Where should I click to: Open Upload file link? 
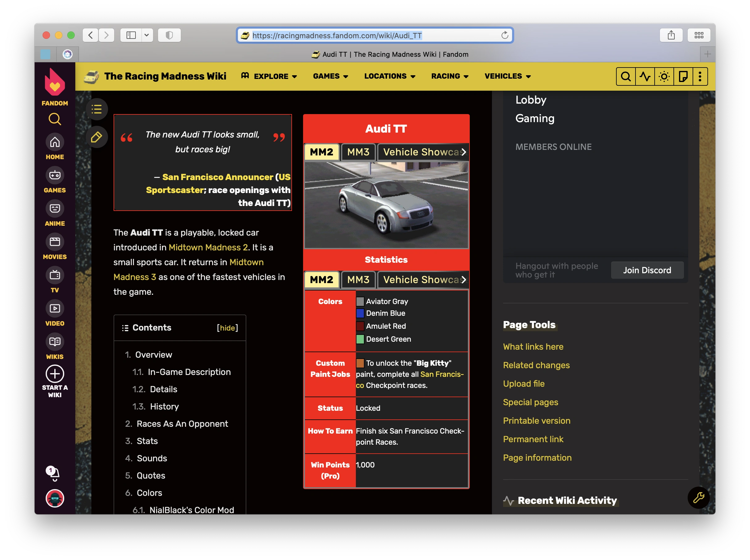point(523,384)
